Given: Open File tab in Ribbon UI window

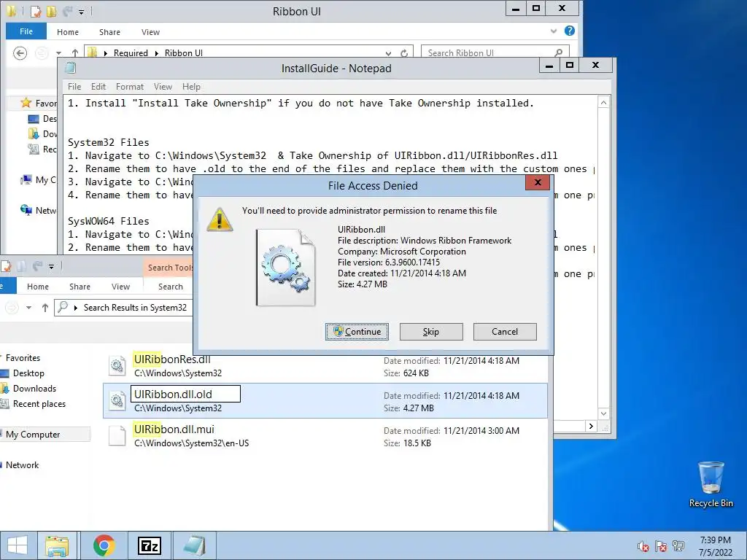Looking at the screenshot, I should [26, 31].
